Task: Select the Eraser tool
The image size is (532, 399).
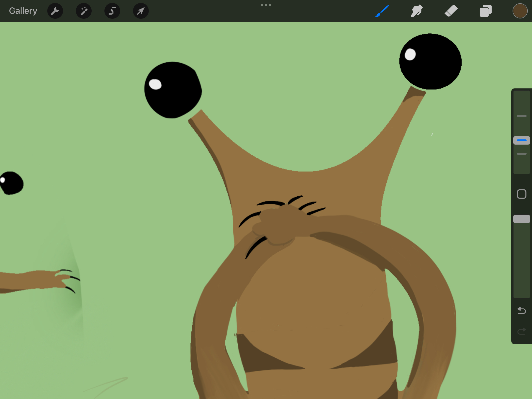Action: point(451,11)
